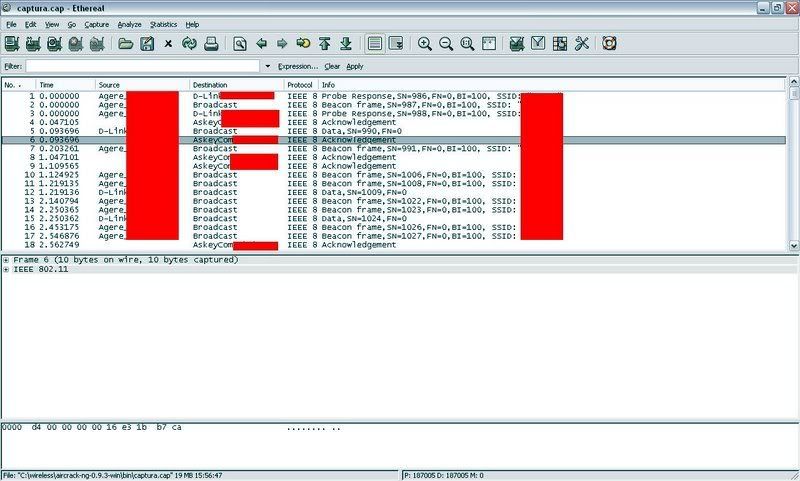Reset zoom to normal size
800x481 pixels.
coord(467,44)
